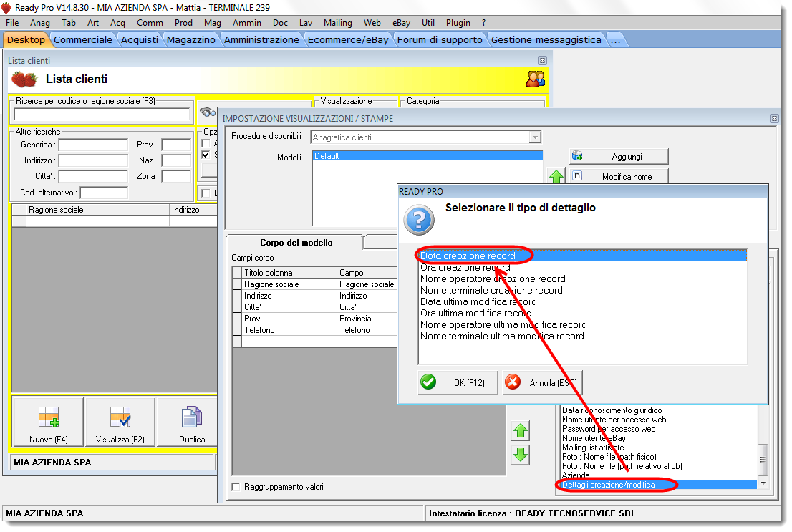The width and height of the screenshot is (792, 532).
Task: Click the Duplica button
Action: point(188,422)
